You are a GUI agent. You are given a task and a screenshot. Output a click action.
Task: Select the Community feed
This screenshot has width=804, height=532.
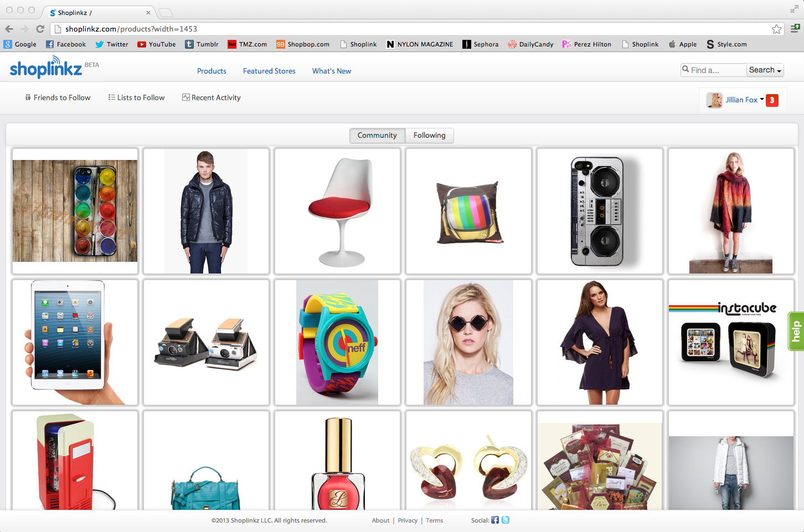377,135
